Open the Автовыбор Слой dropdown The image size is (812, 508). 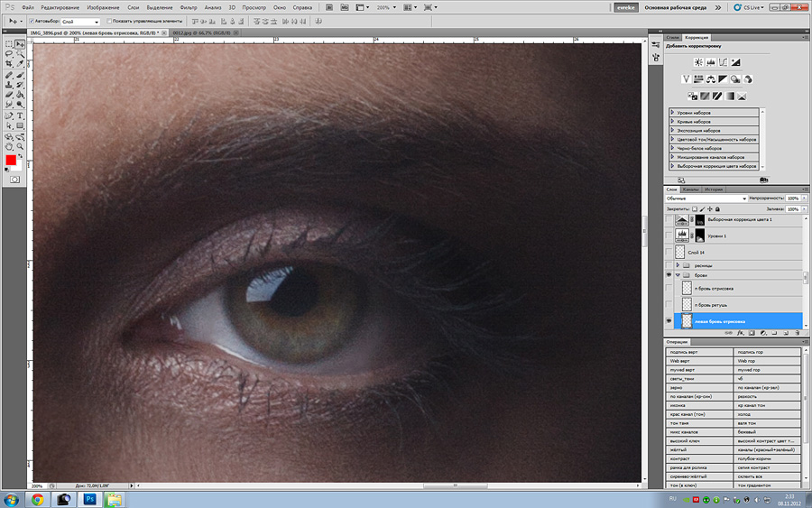click(80, 22)
